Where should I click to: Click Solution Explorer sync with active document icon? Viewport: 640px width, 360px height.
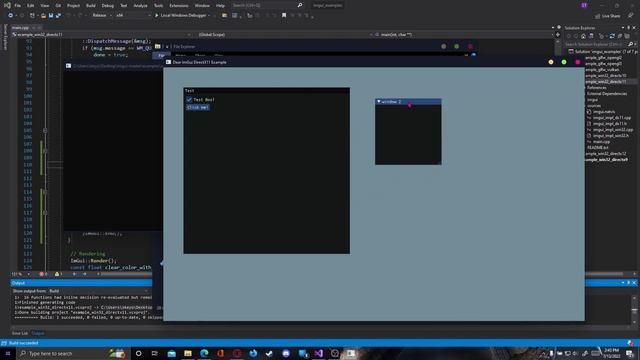pos(612,36)
